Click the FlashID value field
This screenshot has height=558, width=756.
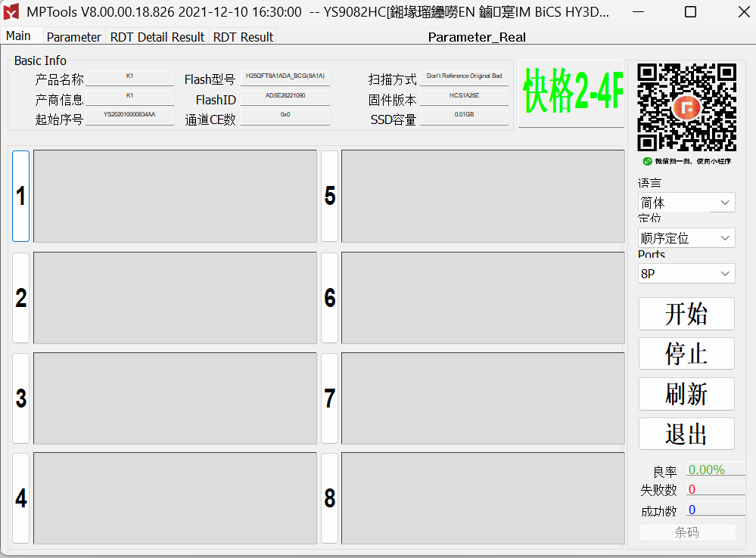coord(285,97)
